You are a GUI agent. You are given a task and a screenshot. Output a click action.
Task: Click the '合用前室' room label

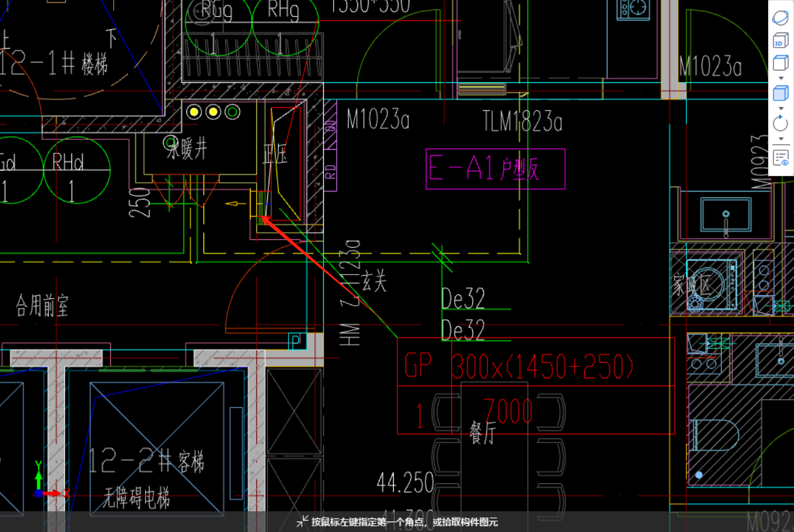pos(42,305)
